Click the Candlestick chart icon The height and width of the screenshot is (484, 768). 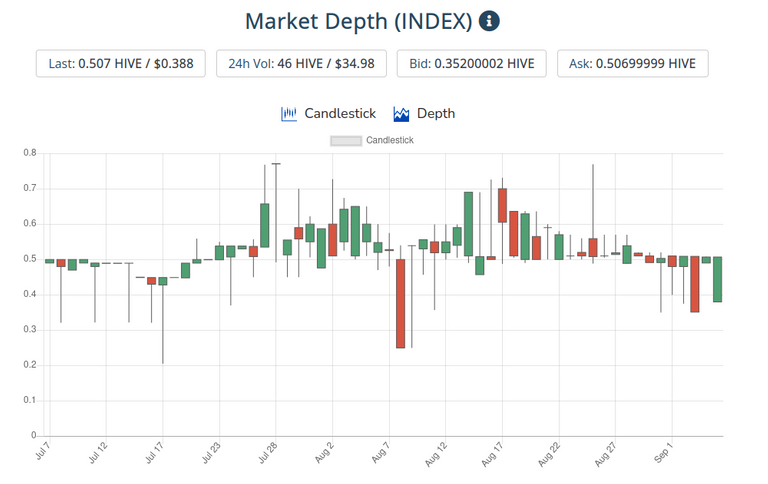tap(288, 114)
